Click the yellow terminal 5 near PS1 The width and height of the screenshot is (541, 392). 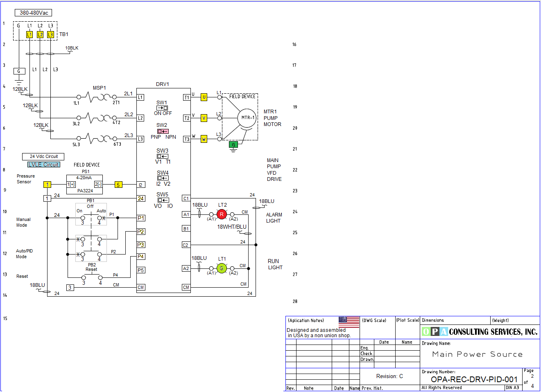point(118,185)
